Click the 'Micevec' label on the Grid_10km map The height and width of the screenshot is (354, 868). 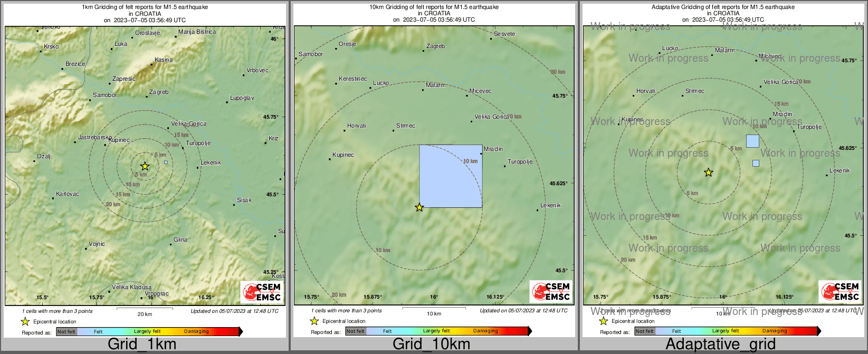pos(480,91)
